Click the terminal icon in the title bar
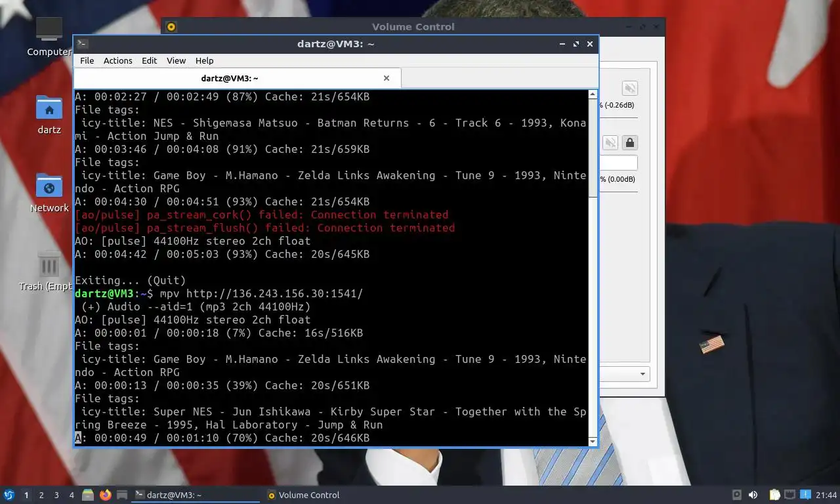Viewport: 840px width, 504px height. pos(82,44)
